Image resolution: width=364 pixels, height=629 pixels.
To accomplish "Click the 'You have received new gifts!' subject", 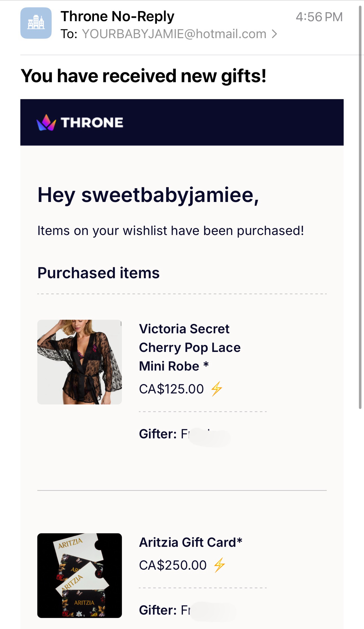I will (143, 76).
